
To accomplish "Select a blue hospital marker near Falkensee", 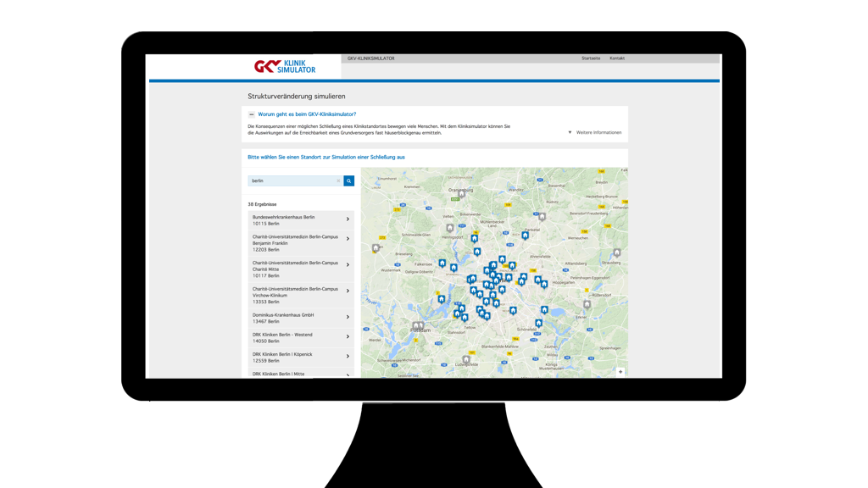I will pos(442,262).
